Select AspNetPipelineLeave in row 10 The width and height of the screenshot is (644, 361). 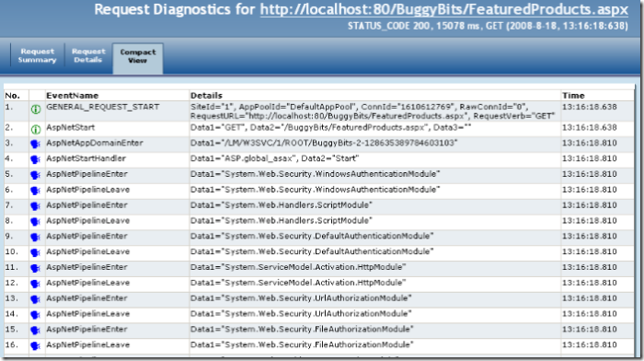pos(88,251)
